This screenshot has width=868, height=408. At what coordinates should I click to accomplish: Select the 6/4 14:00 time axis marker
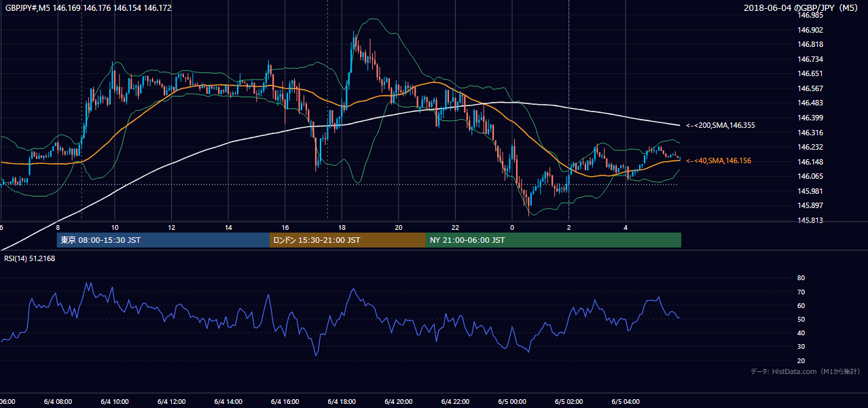tap(228, 402)
